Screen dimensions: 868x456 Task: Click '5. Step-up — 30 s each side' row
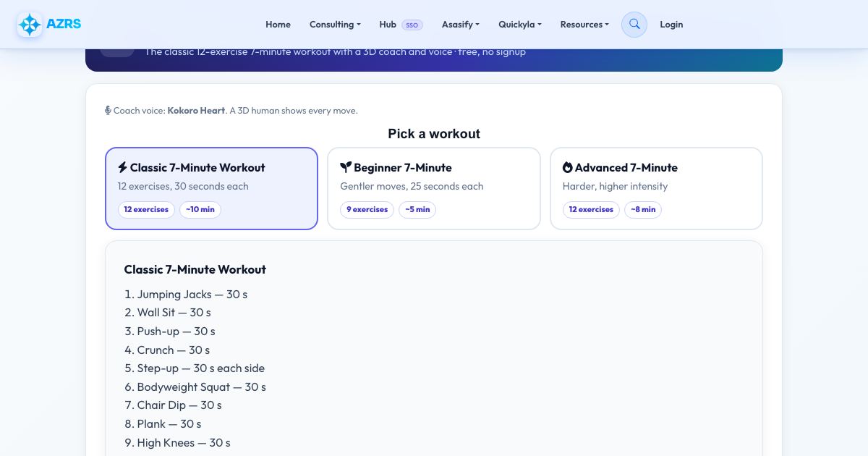[195, 368]
